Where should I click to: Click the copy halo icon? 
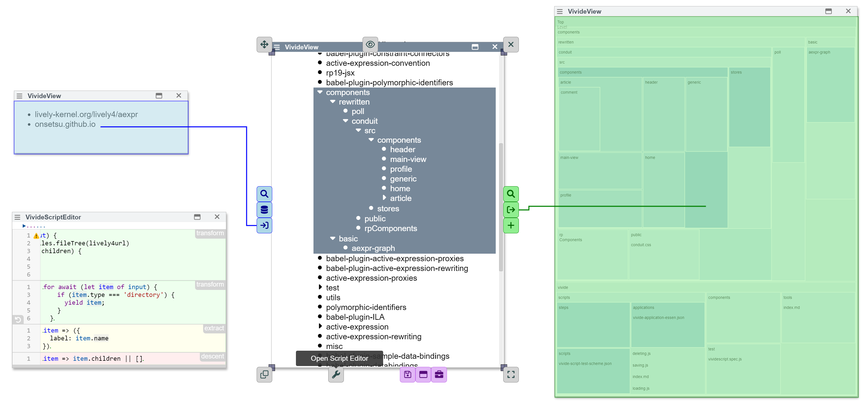[264, 375]
